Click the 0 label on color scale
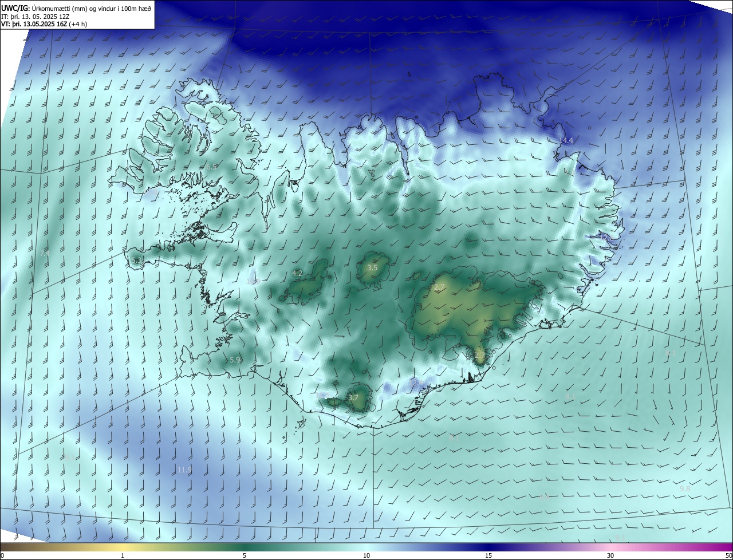 pos(2,555)
